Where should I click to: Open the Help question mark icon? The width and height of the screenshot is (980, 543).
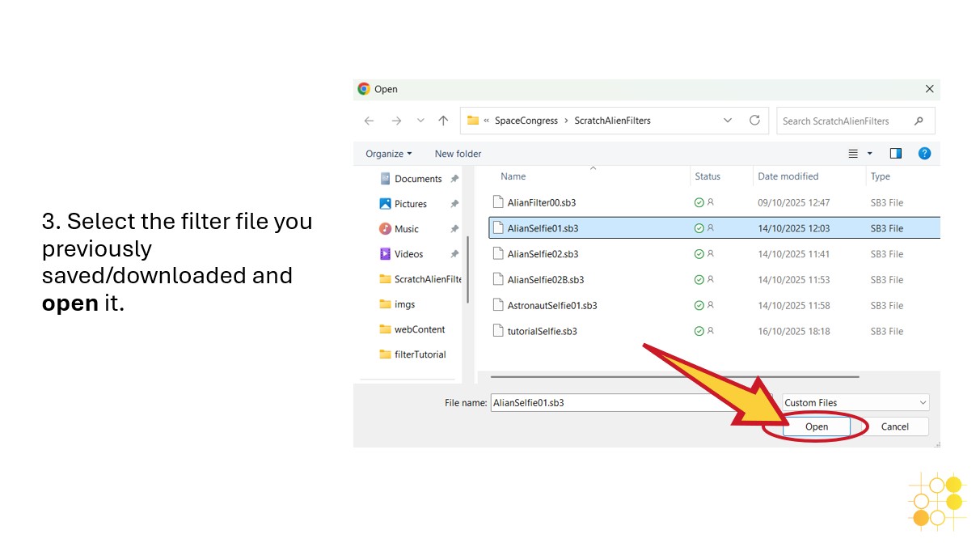point(924,154)
